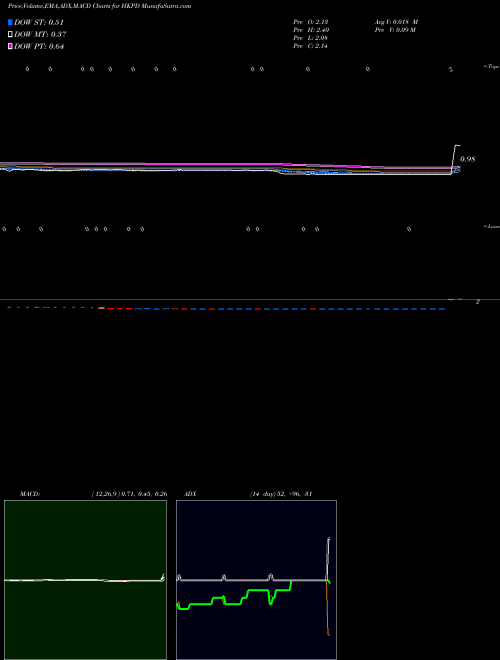
Task: Select the 'DOW ST: 0.51' legend text
Action: 39,22
